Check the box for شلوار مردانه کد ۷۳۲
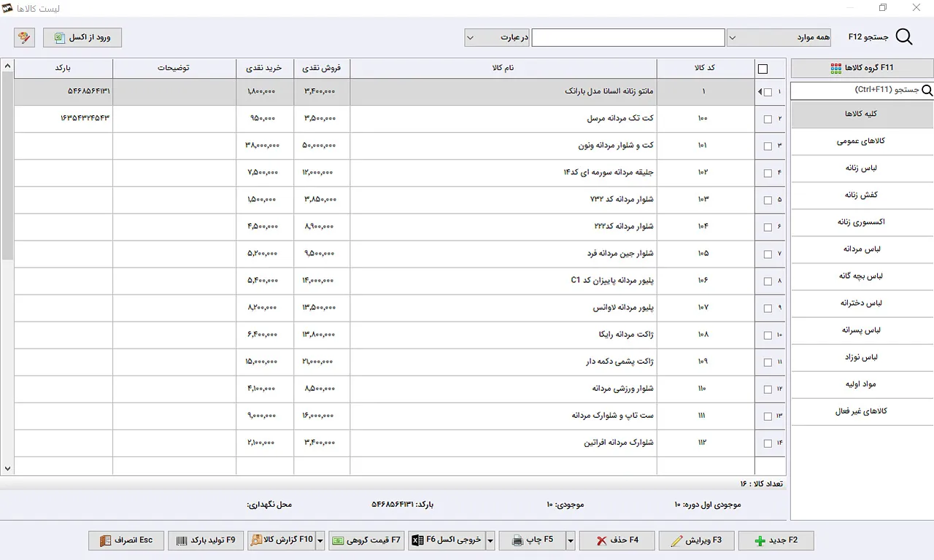934x560 pixels. coord(768,200)
